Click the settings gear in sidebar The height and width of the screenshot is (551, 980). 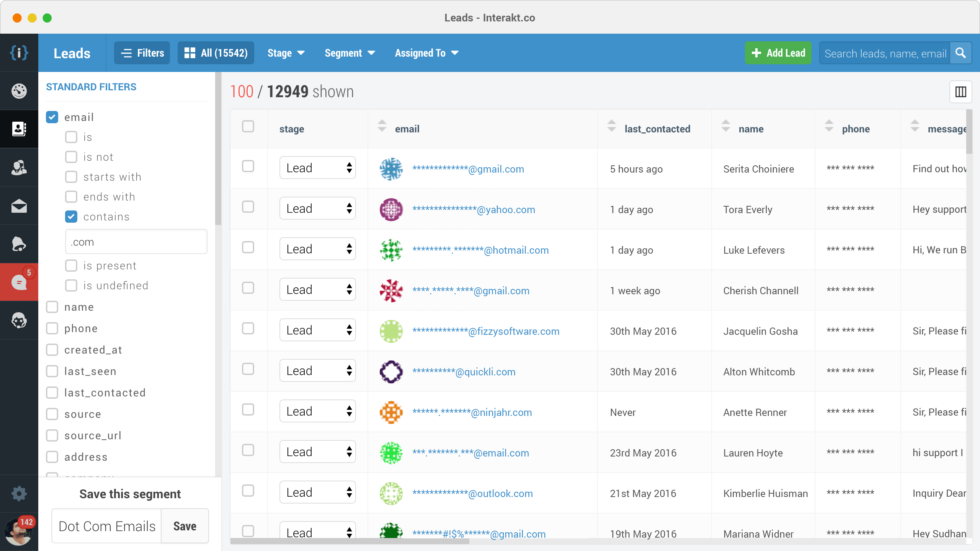tap(19, 494)
